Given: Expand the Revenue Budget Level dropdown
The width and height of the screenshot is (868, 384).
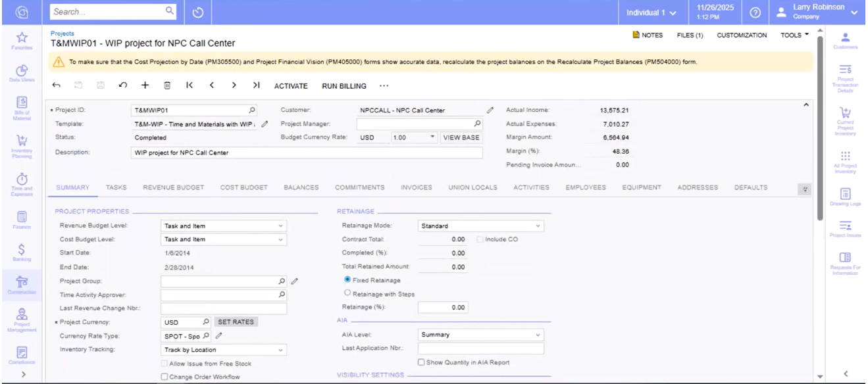Looking at the screenshot, I should pos(224,226).
